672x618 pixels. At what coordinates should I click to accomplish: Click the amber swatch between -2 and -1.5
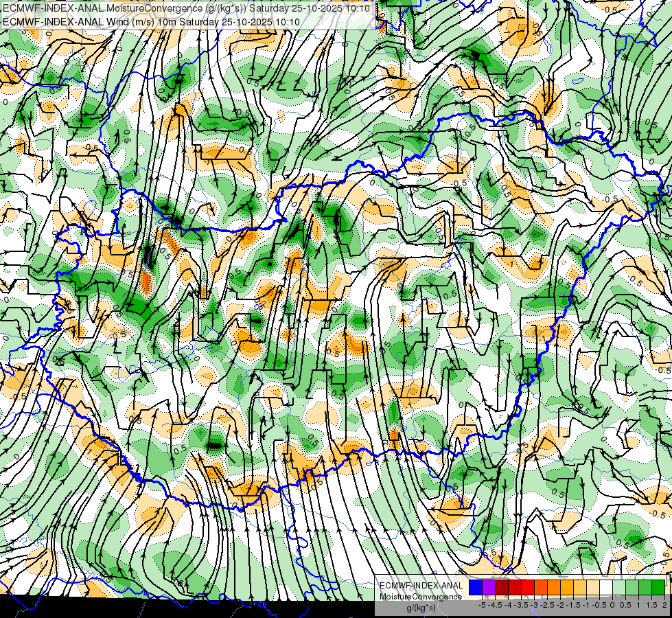[567, 588]
